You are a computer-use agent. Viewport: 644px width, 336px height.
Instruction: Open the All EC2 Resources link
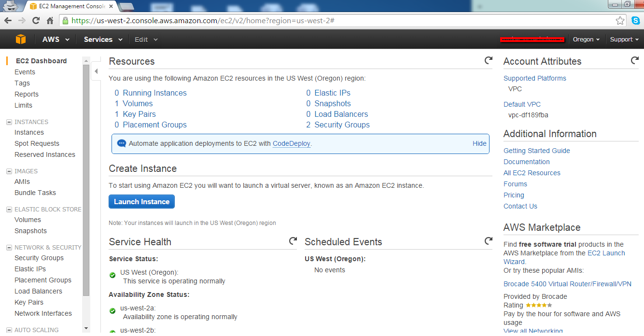(532, 173)
